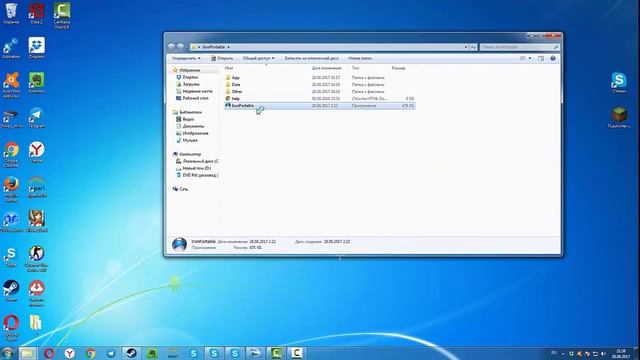The image size is (640, 360).
Task: Select Компьютер in the navigation pane
Action: click(x=190, y=154)
